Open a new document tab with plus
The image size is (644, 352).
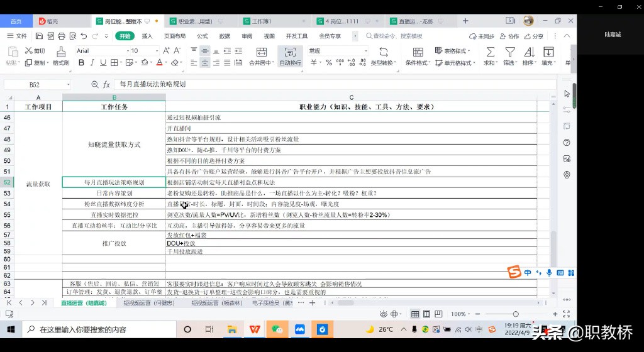pyautogui.click(x=465, y=21)
